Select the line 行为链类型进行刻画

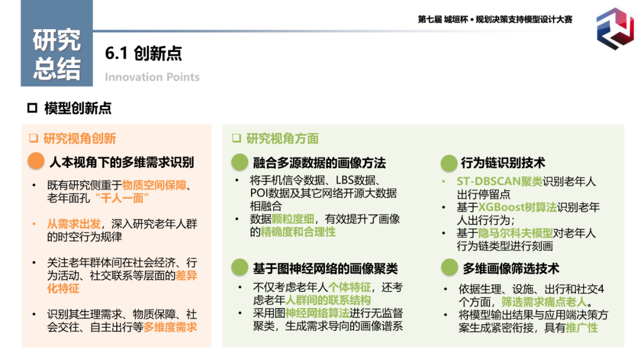[505, 246]
